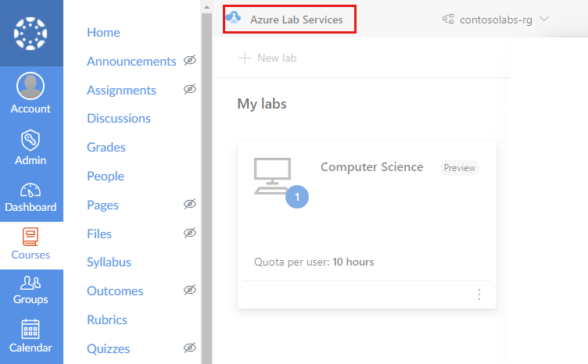
Task: Select Grades in the course navigation
Action: (106, 148)
